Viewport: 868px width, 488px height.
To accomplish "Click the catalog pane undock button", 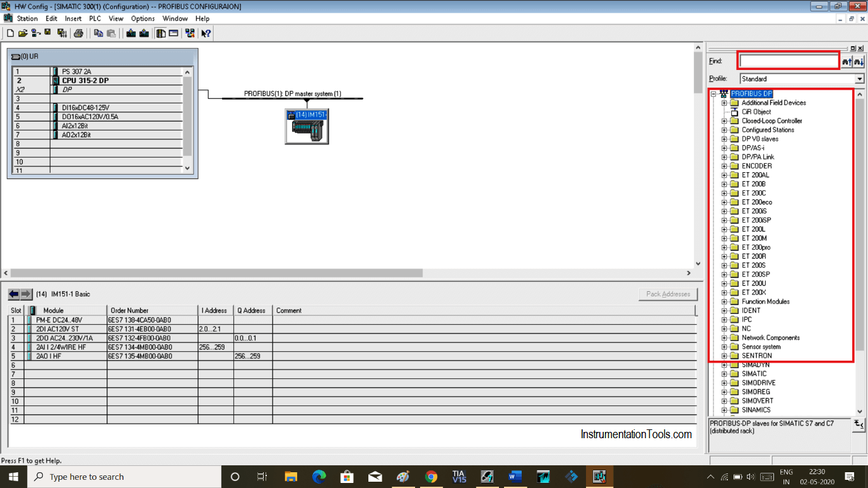I will click(853, 49).
